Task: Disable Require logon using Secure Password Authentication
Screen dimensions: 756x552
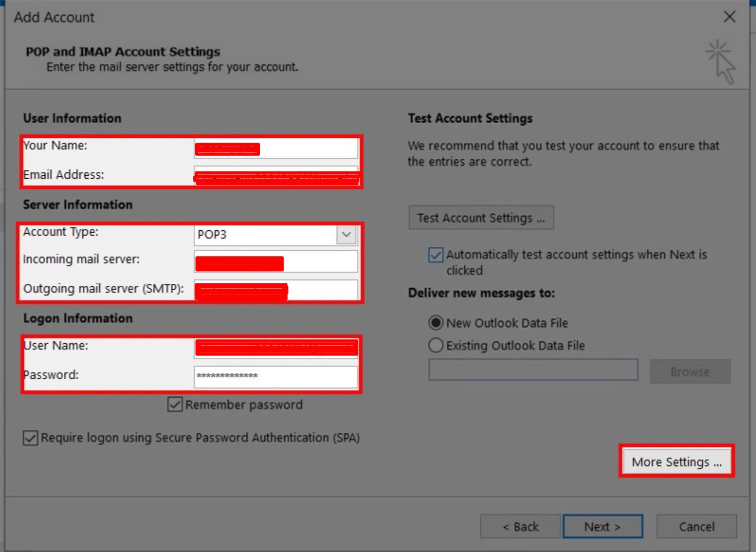Action: pos(30,438)
